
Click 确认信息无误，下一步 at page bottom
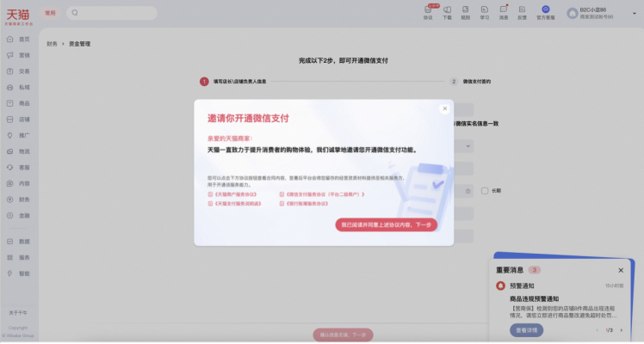tap(343, 335)
